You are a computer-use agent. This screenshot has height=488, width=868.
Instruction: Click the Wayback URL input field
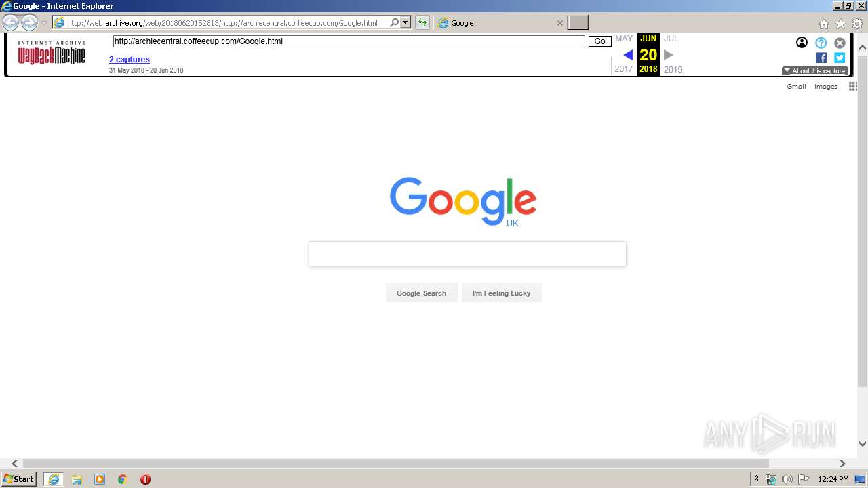(349, 41)
